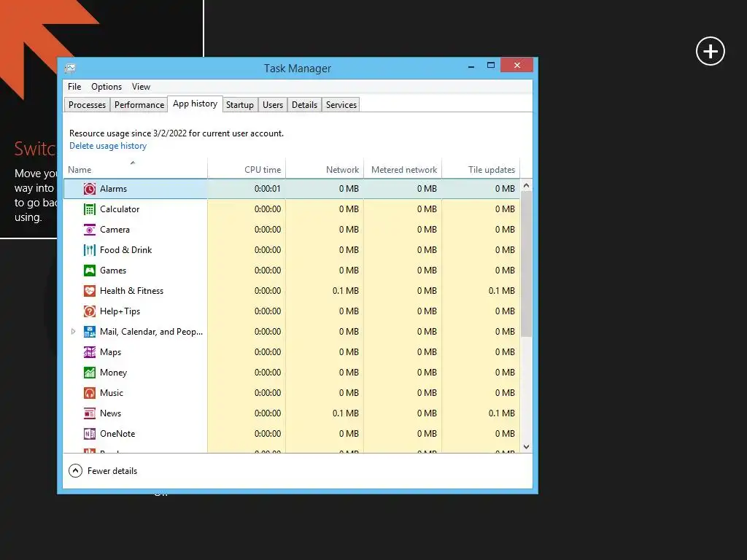The height and width of the screenshot is (560, 747).
Task: Click the Money app icon
Action: coord(90,373)
